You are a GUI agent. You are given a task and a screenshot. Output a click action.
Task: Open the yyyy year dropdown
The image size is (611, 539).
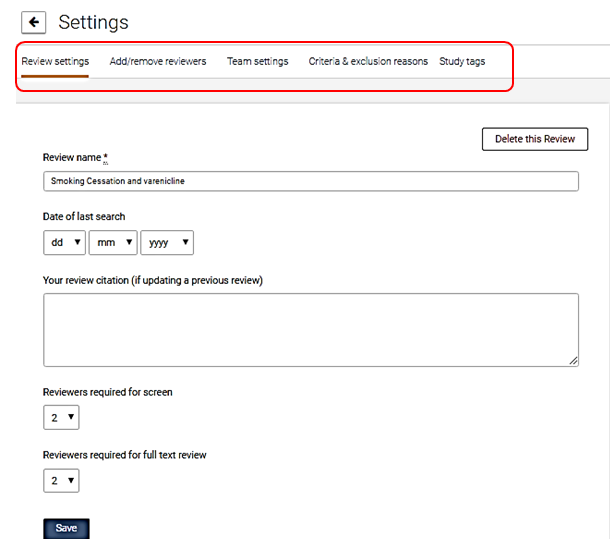click(x=167, y=242)
